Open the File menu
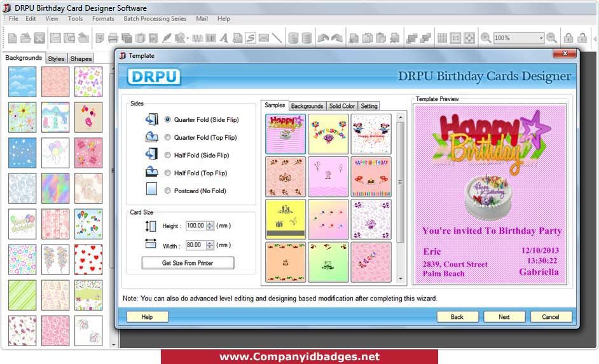This screenshot has width=599, height=364. (13, 18)
